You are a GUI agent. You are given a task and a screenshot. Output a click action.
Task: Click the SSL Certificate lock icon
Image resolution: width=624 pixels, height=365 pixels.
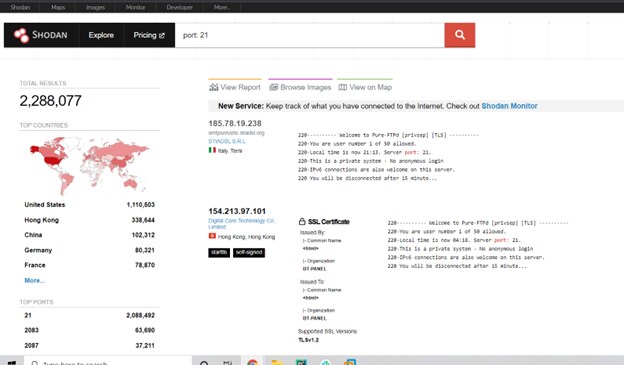click(302, 222)
